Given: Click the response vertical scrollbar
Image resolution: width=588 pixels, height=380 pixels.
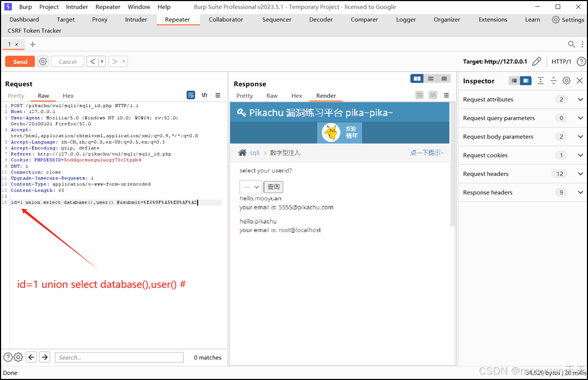Looking at the screenshot, I should (452, 163).
